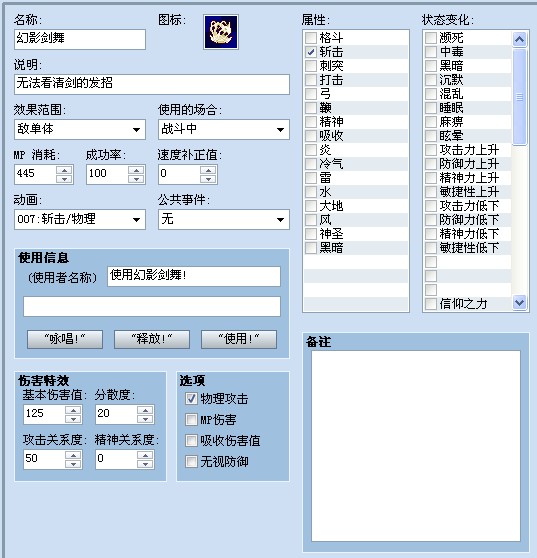This screenshot has width=537, height=558.
Task: Check the 弓 attribute checkbox
Action: [311, 94]
